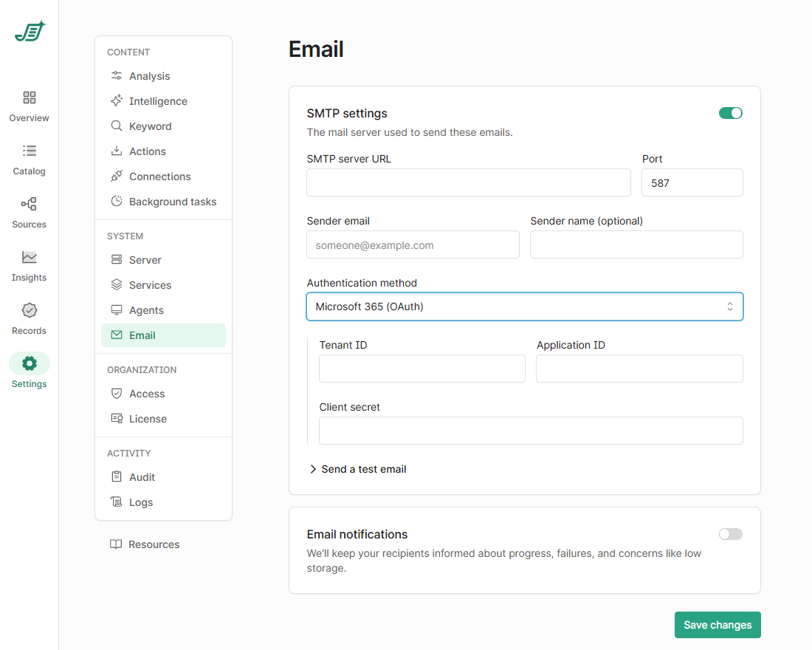Click the Port field showing 587
The width and height of the screenshot is (812, 650).
point(692,182)
